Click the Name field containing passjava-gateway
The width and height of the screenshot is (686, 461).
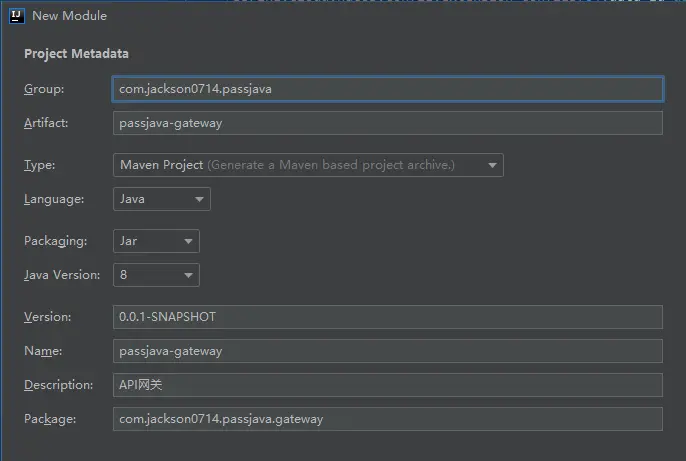388,351
